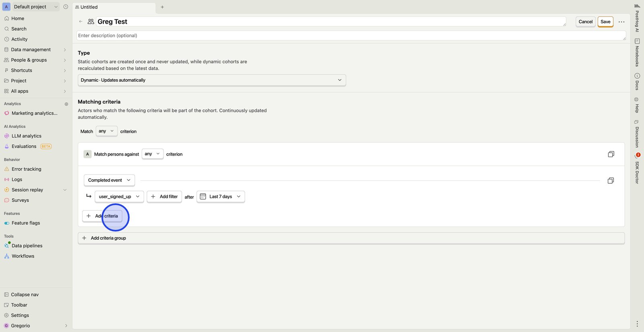
Task: Open recent history clock icon
Action: pos(66,7)
